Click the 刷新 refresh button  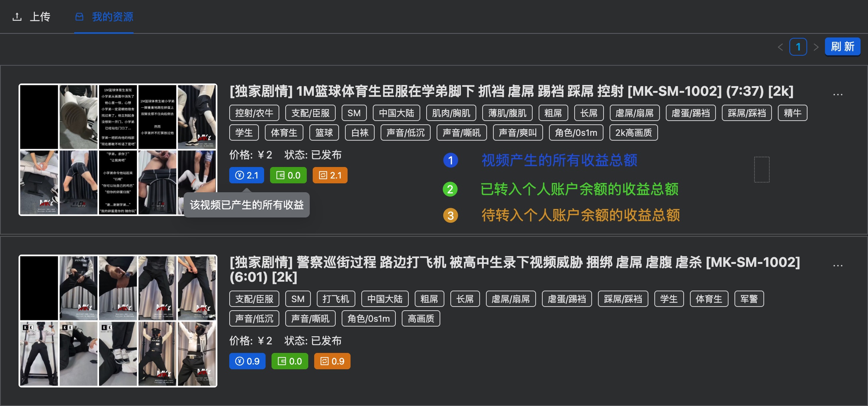pyautogui.click(x=842, y=46)
